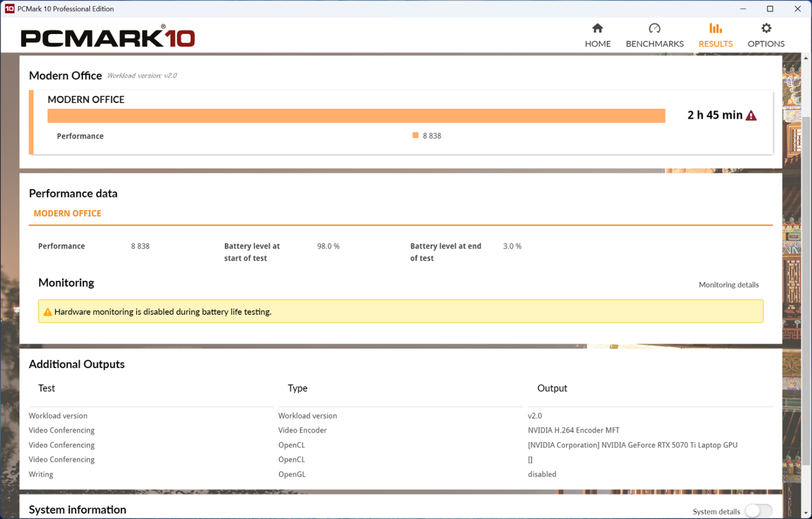Click the Type column header
The width and height of the screenshot is (812, 519).
(298, 388)
